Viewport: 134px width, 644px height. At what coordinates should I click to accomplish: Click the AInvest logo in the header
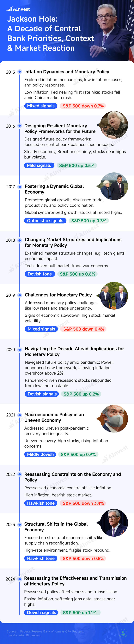point(18,9)
